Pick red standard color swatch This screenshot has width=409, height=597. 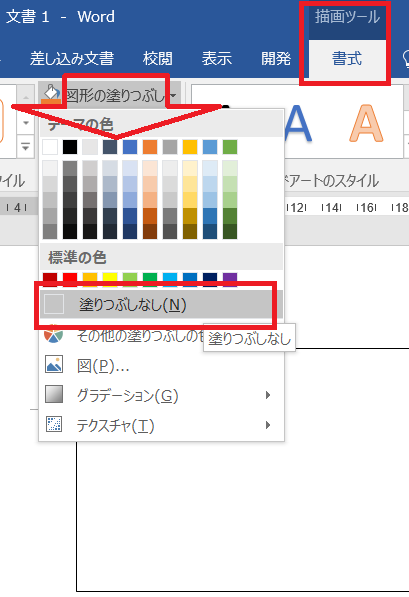[x=70, y=279]
